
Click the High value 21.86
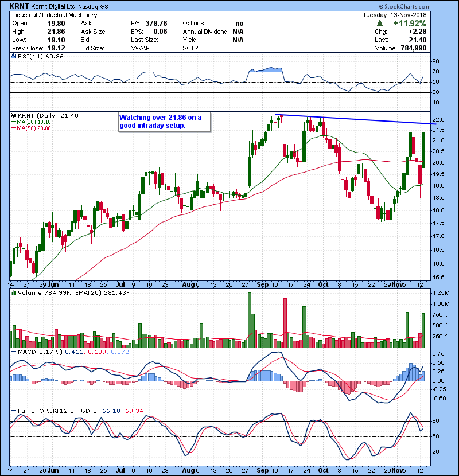[56, 32]
